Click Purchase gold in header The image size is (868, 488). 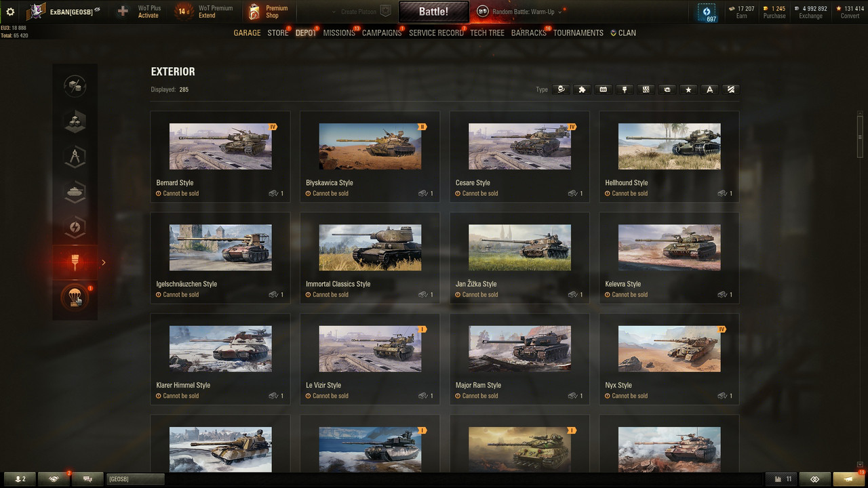[x=774, y=12]
